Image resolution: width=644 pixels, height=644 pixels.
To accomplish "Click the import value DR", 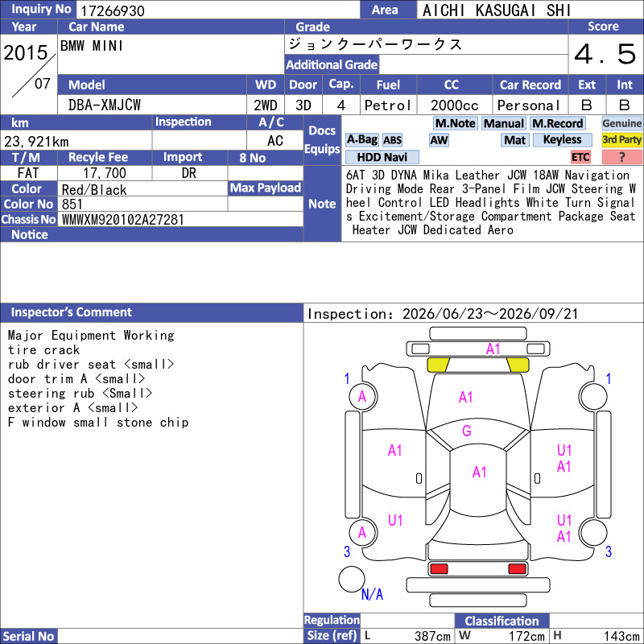I will point(189,173).
